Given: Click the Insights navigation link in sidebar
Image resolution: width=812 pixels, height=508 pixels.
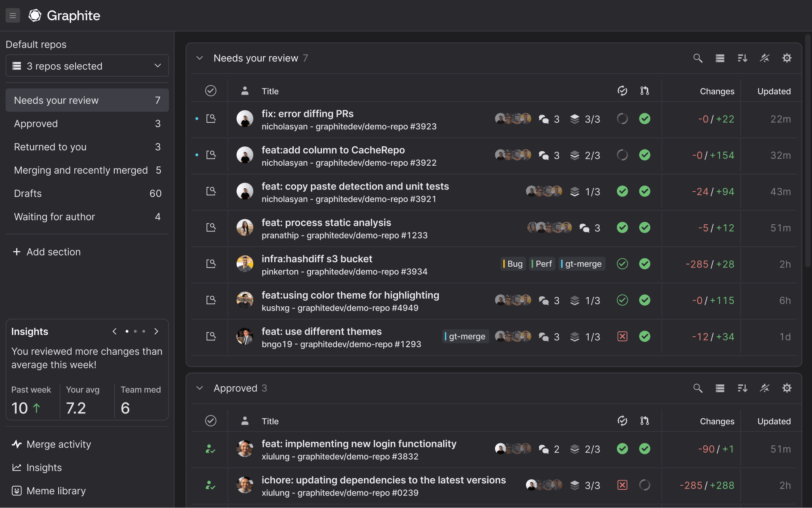Looking at the screenshot, I should pos(44,467).
